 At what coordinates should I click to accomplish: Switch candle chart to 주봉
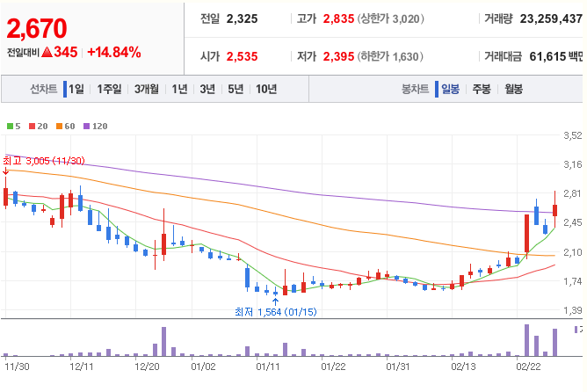click(482, 89)
